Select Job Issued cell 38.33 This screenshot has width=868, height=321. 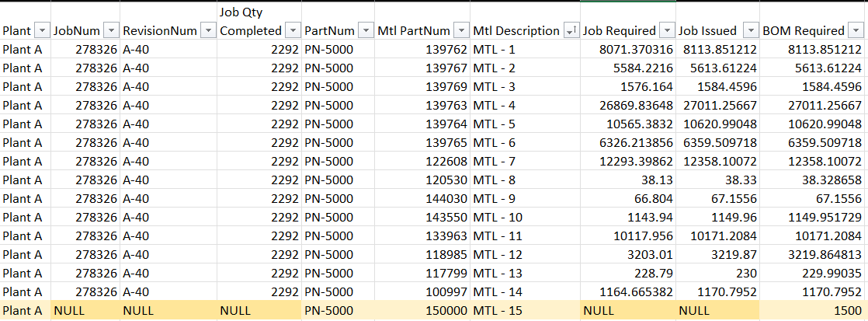pyautogui.click(x=717, y=180)
